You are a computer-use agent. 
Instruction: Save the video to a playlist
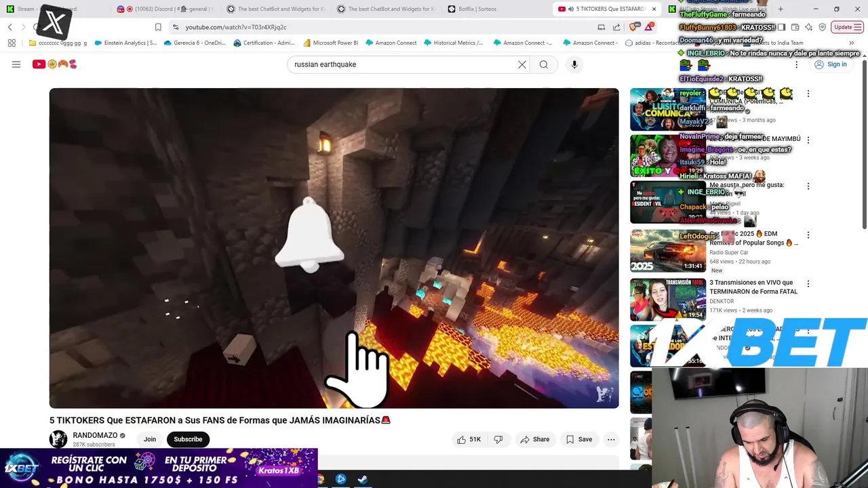click(579, 439)
